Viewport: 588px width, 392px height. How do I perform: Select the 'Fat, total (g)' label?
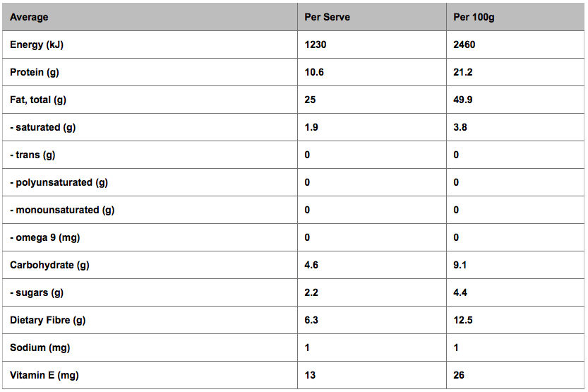[38, 100]
